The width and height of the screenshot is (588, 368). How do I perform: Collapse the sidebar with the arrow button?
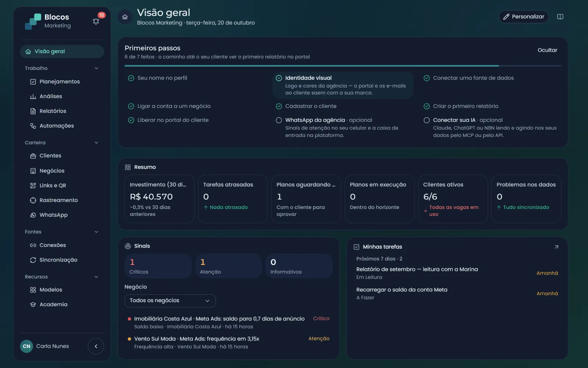click(96, 346)
